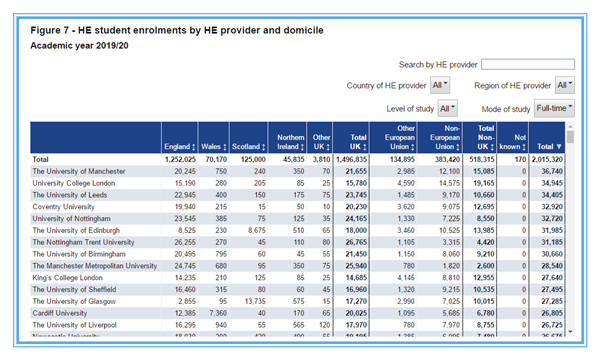Click the table scrollbar down arrow
The image size is (600, 360).
[x=570, y=332]
